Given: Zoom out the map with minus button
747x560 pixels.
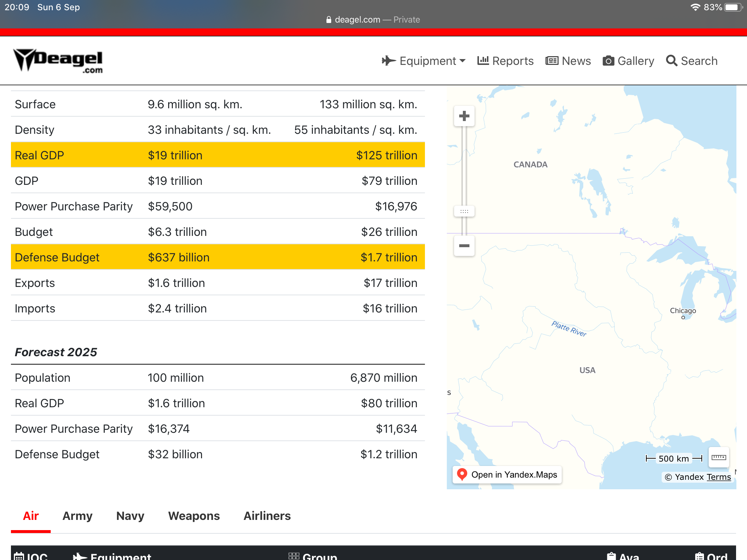Looking at the screenshot, I should tap(464, 246).
